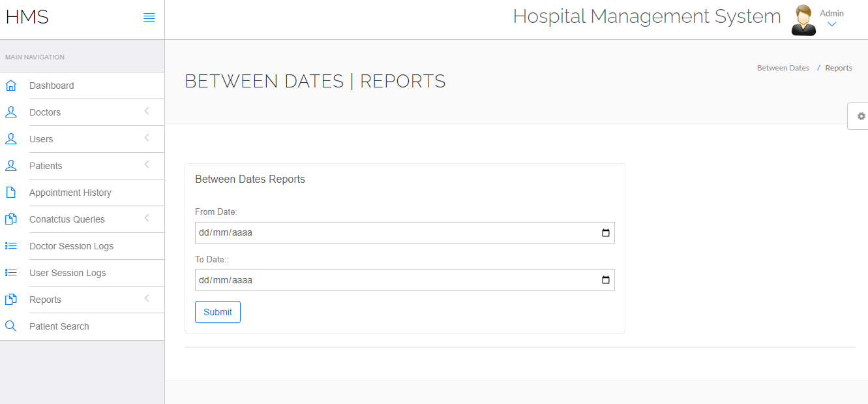Screen dimensions: 868x404
Task: Click the Admin avatar picture
Action: pos(803,20)
